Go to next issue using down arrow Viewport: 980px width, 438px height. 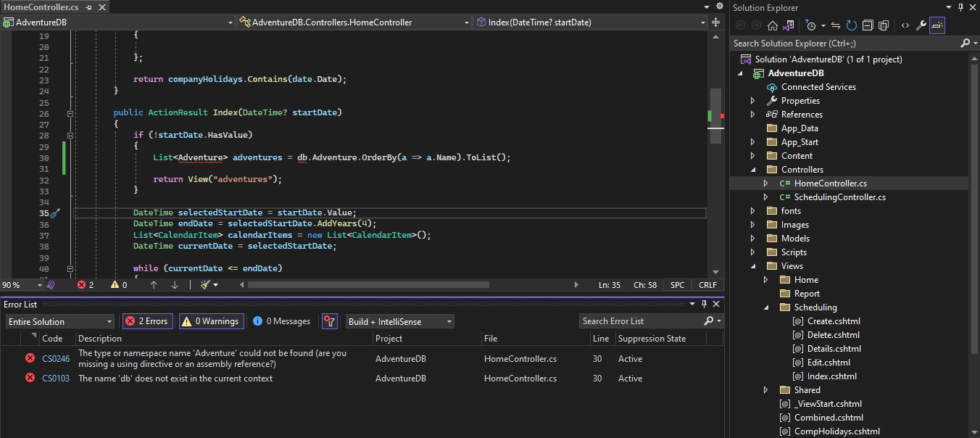tap(175, 285)
